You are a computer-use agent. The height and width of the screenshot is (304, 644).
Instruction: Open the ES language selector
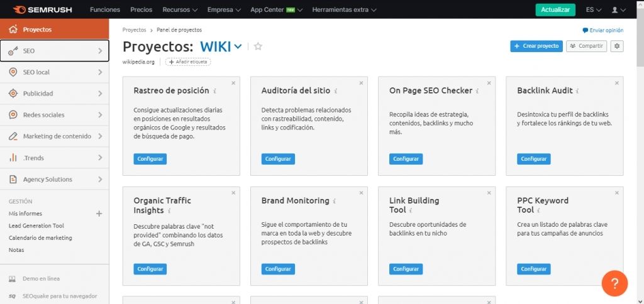click(594, 9)
